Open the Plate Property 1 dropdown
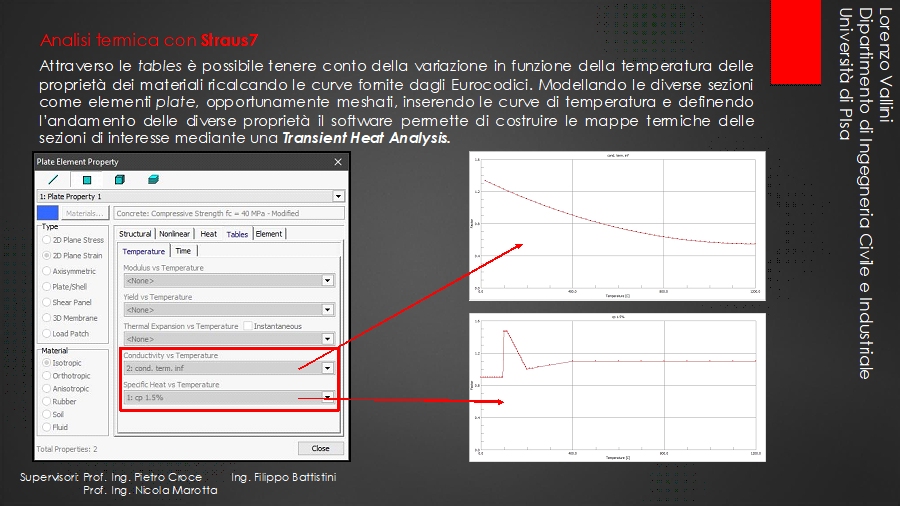 338,197
